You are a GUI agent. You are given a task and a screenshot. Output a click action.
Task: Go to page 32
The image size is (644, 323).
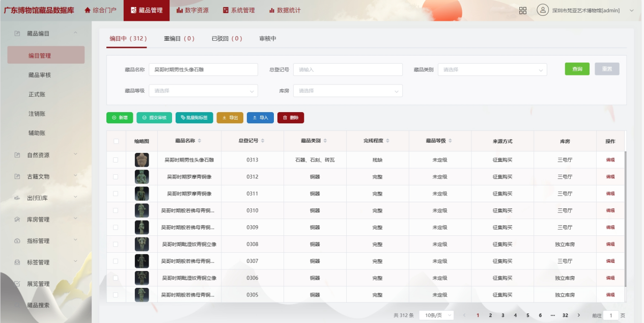[x=565, y=315]
